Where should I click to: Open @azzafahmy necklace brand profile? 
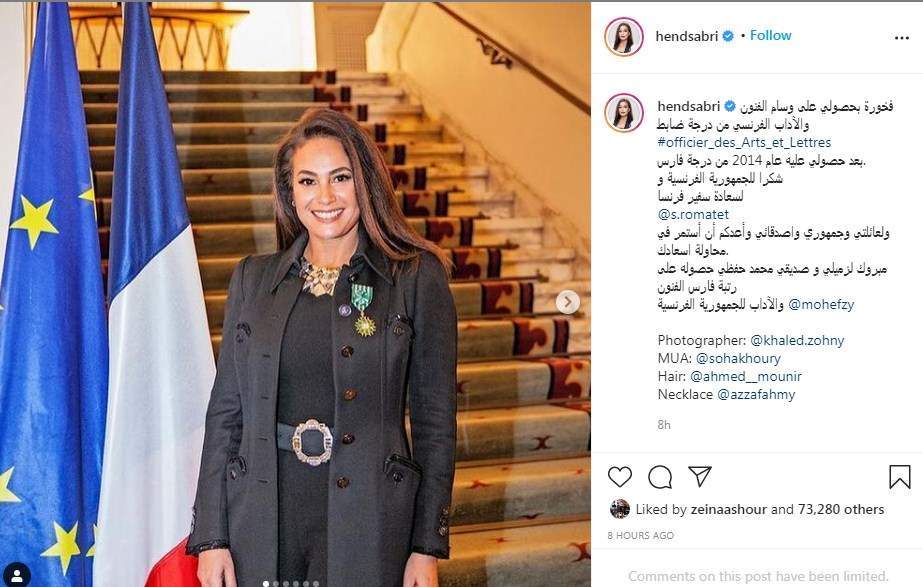click(x=756, y=394)
